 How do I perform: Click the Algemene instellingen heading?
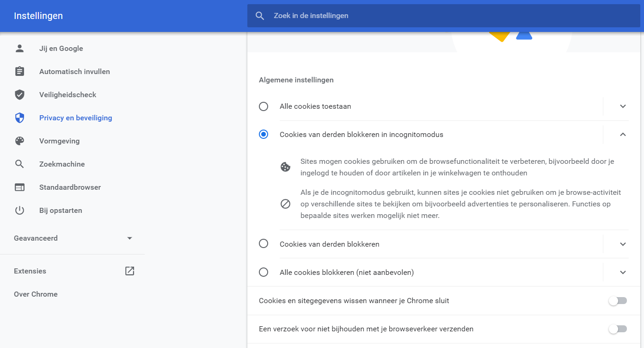[296, 80]
